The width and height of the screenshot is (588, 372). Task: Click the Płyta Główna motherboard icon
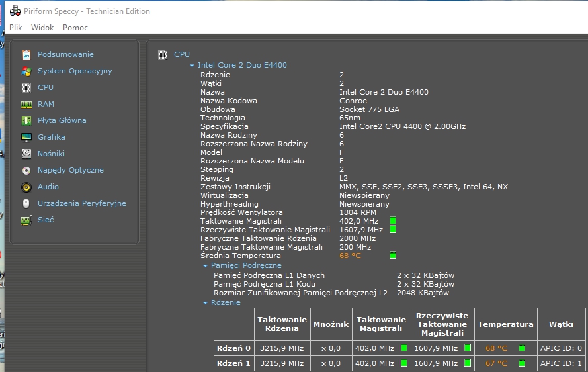pos(26,121)
